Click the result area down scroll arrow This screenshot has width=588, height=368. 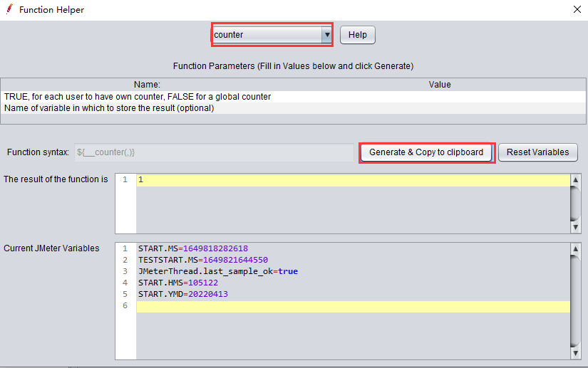[x=576, y=227]
